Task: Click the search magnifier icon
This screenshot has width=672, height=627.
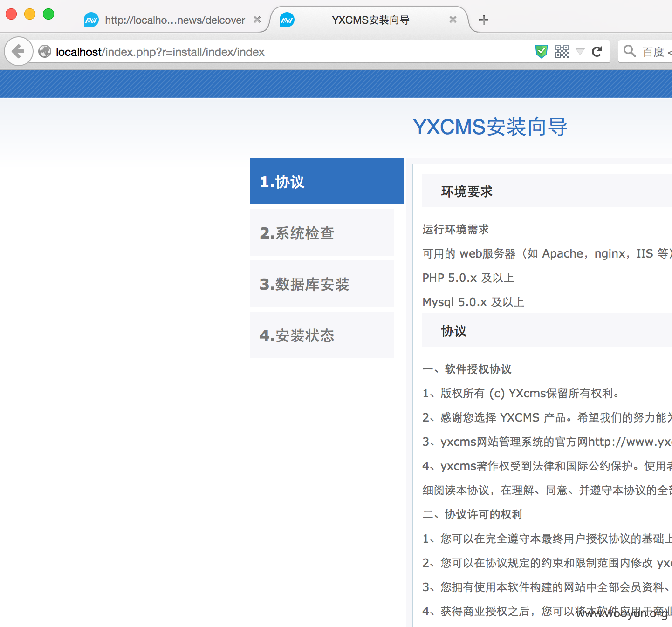Action: [x=630, y=51]
